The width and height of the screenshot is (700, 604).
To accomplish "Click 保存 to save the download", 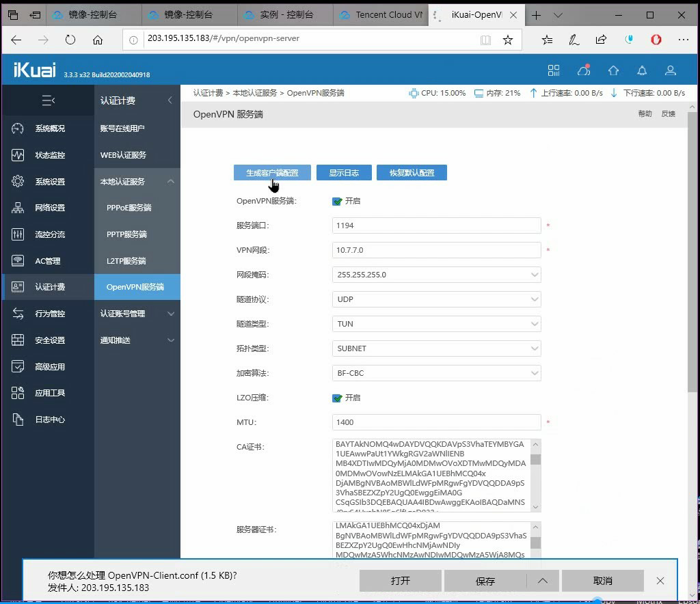I will click(485, 581).
